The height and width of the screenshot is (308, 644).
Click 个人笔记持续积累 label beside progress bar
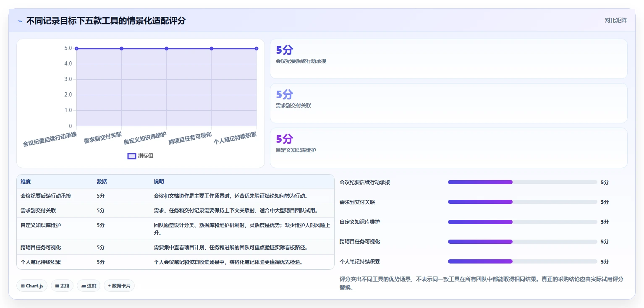[x=360, y=261]
